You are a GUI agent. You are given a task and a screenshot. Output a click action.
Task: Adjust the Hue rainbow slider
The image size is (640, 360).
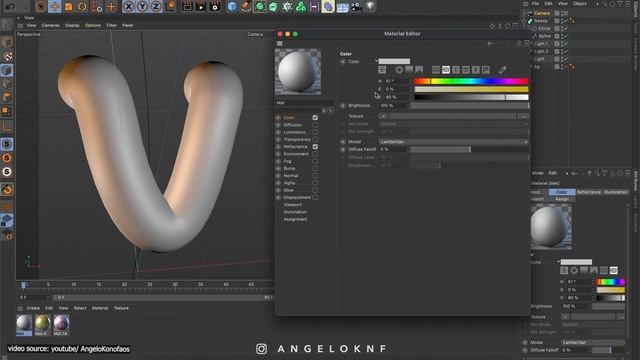coord(471,81)
